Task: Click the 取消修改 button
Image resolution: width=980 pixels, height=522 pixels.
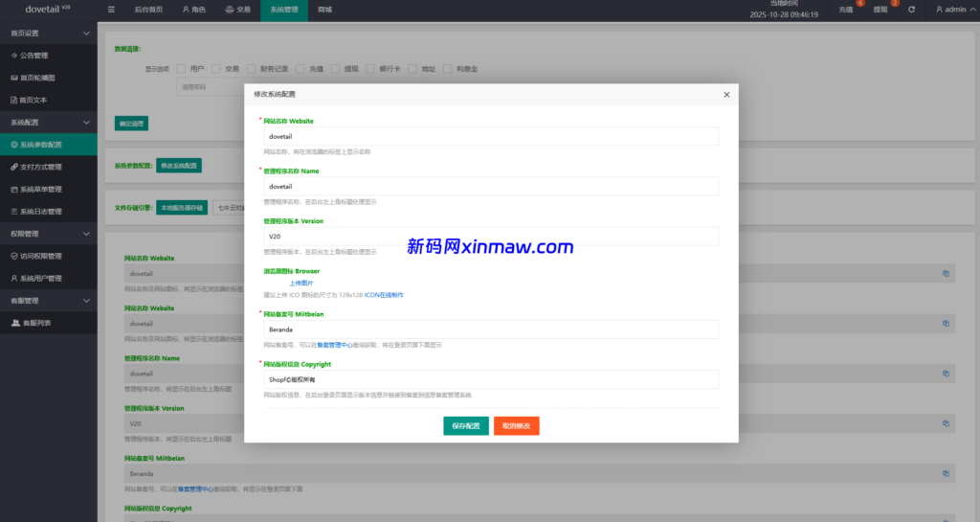Action: pyautogui.click(x=516, y=425)
